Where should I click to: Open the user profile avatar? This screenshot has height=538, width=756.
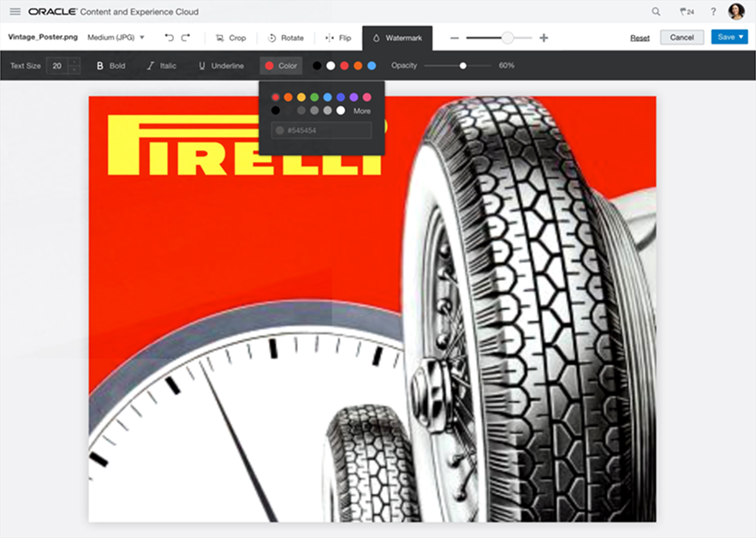pyautogui.click(x=736, y=11)
